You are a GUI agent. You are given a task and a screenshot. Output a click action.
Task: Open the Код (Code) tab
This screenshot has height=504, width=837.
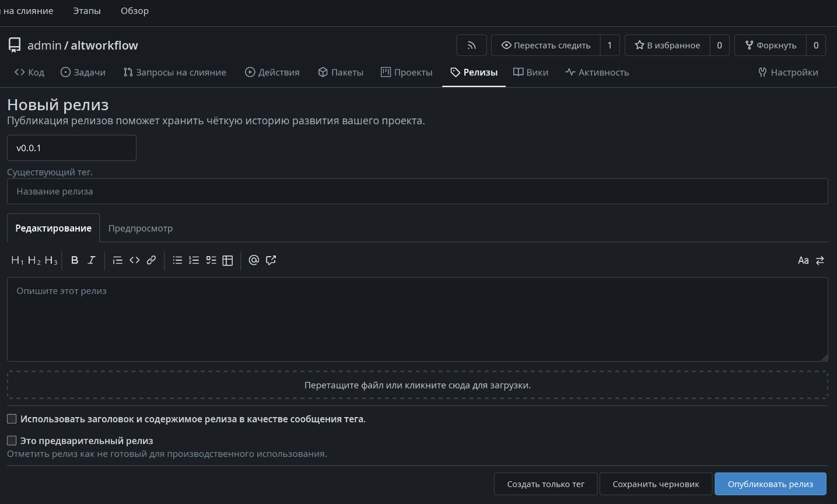click(x=29, y=72)
